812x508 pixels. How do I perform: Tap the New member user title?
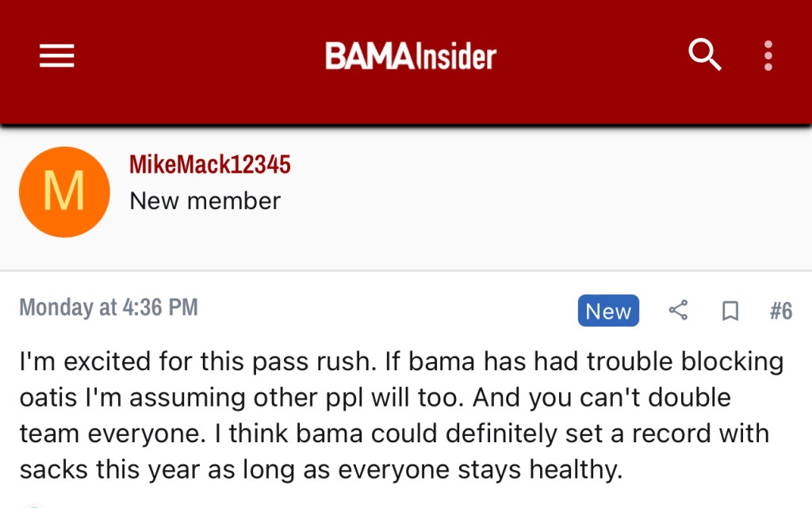[205, 201]
